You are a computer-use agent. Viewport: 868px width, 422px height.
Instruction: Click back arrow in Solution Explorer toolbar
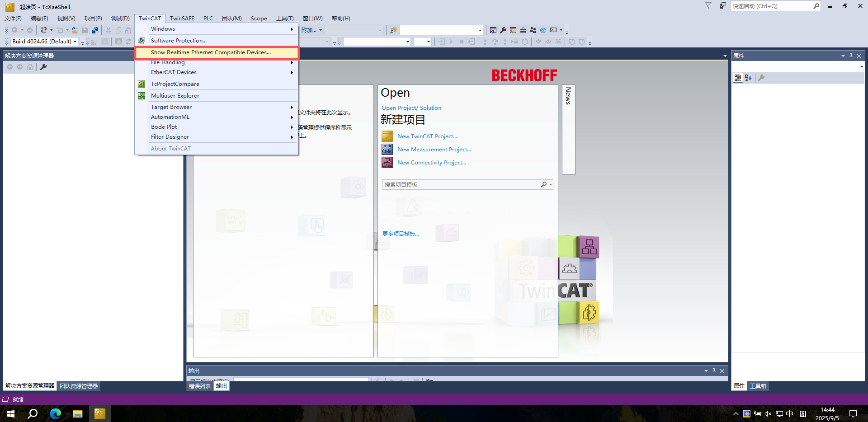pyautogui.click(x=10, y=67)
